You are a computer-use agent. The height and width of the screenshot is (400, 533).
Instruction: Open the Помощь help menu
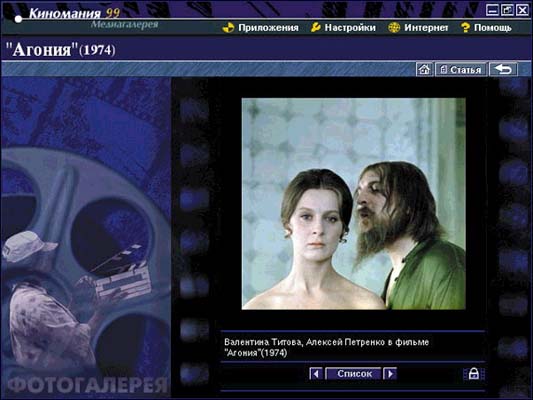click(493, 28)
